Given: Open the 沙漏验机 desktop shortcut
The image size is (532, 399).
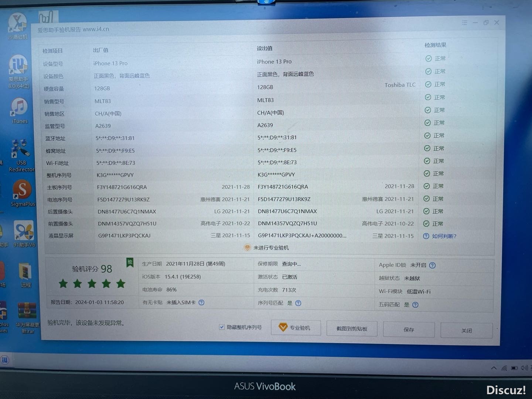Looking at the screenshot, I should [x=18, y=26].
